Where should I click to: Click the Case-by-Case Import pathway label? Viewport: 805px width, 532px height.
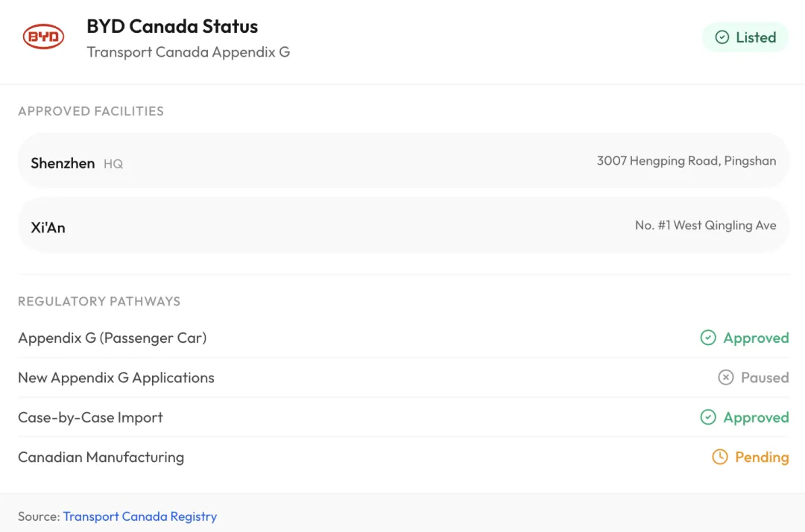pos(90,417)
